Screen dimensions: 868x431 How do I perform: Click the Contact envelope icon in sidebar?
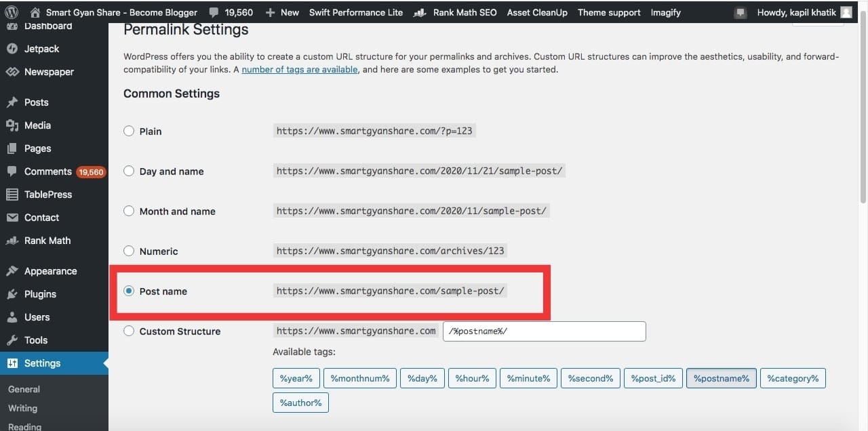[x=12, y=218]
